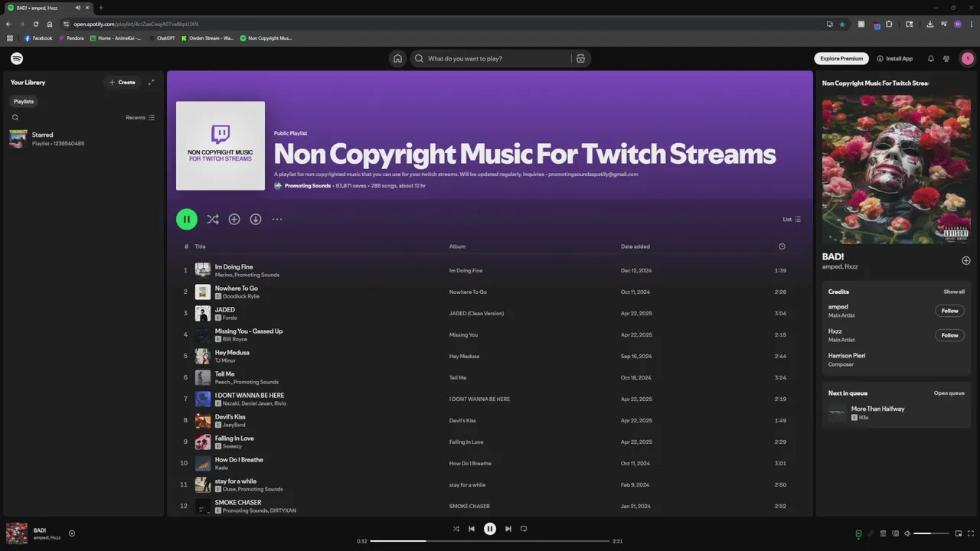This screenshot has width=980, height=551.
Task: Follow artist amped
Action: coord(950,311)
